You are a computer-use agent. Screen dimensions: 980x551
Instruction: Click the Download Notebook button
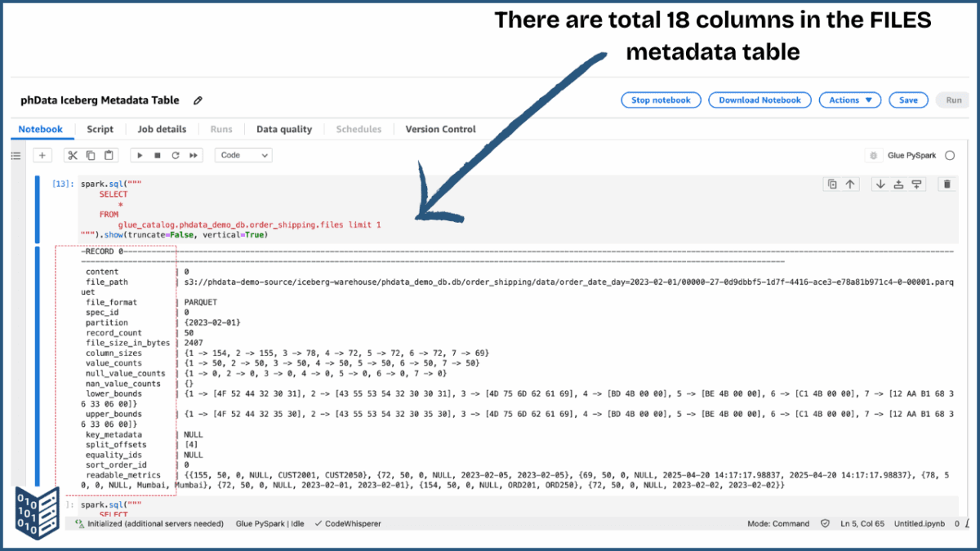(759, 100)
